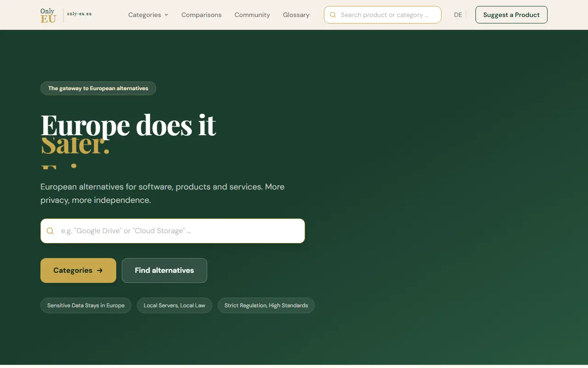Open the Glossary link
This screenshot has height=368, width=588.
(x=296, y=15)
